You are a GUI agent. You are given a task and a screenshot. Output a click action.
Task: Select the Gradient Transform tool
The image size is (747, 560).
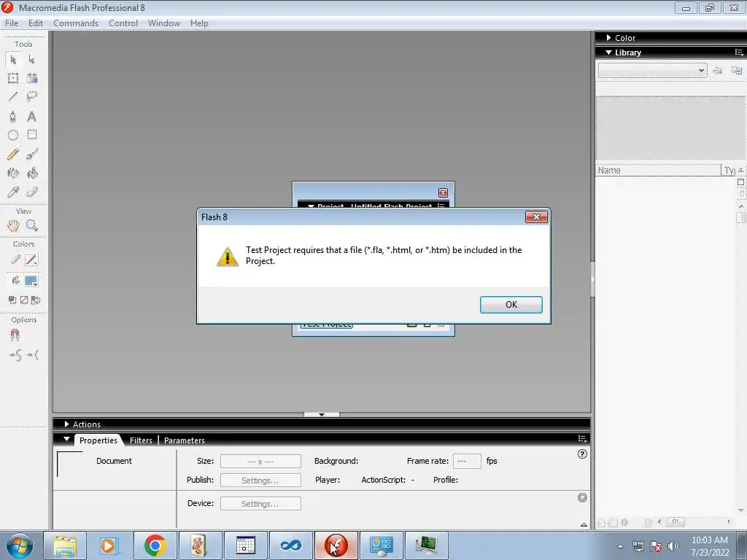point(32,78)
